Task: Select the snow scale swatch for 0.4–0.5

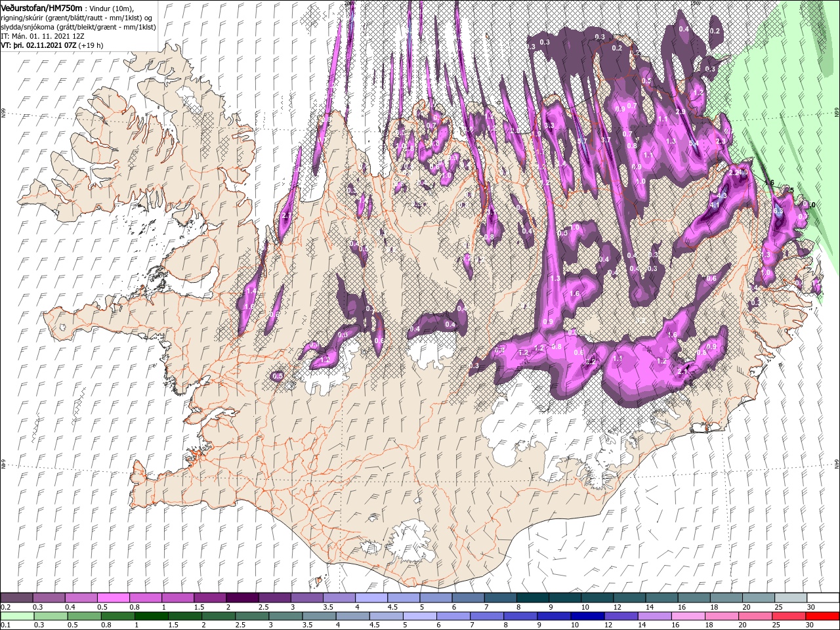Action: 81,597
